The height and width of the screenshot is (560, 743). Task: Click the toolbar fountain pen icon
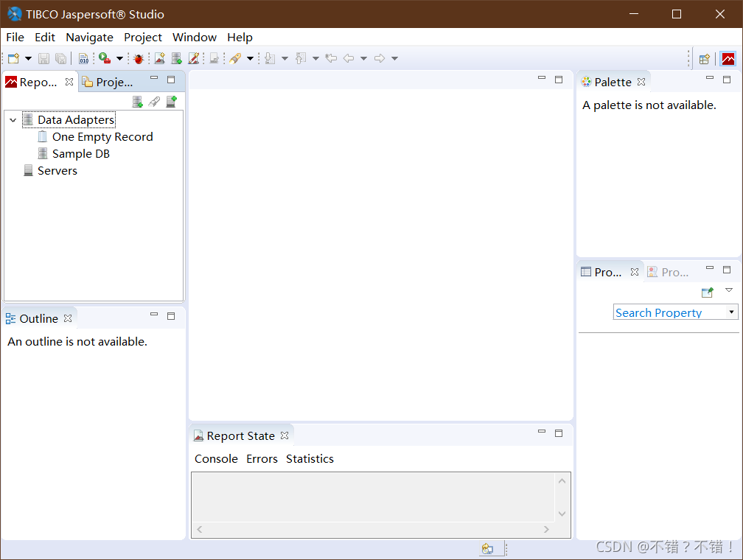(236, 58)
